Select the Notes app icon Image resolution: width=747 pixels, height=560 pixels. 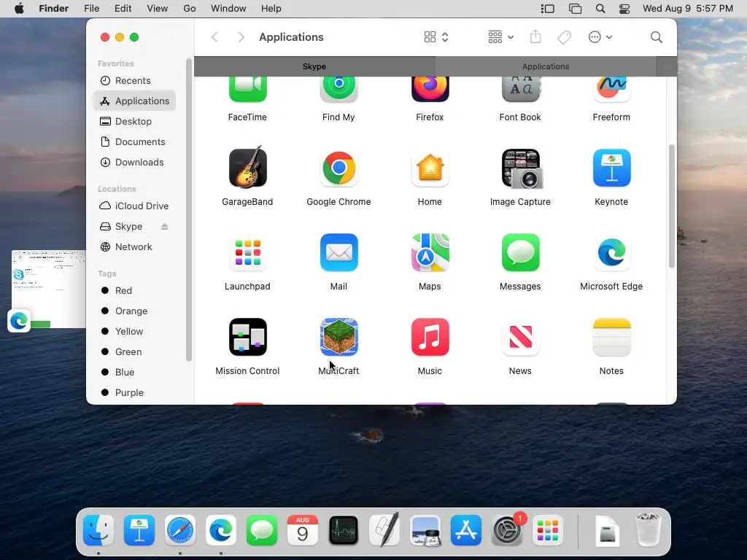click(x=612, y=337)
